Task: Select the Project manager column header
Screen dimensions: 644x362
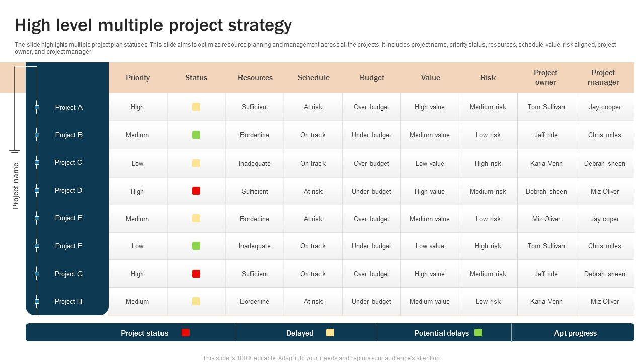Action: tap(603, 77)
